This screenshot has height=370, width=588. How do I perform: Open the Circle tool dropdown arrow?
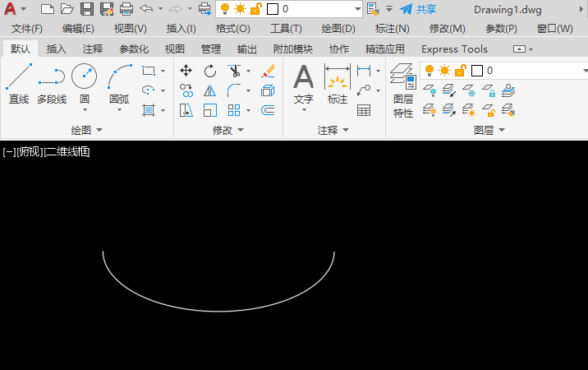pyautogui.click(x=85, y=109)
